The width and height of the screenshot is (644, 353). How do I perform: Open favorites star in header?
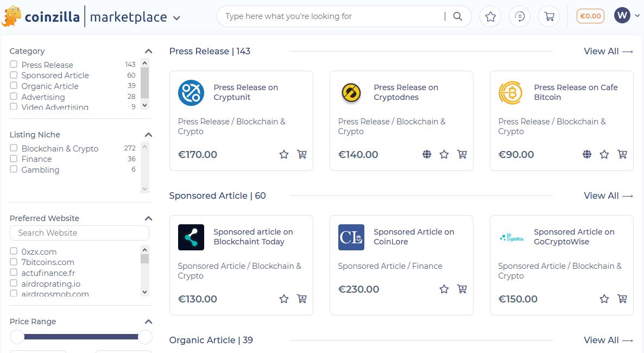click(490, 16)
